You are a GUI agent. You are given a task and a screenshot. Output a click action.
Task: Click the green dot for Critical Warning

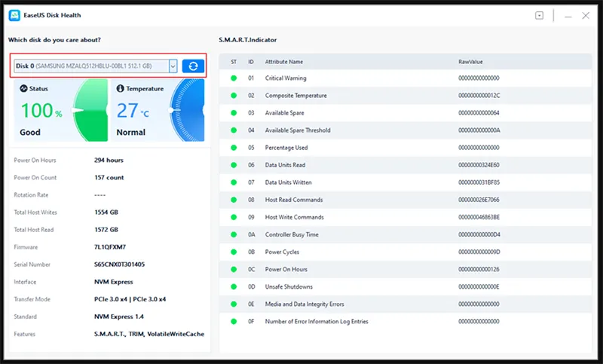click(x=234, y=78)
